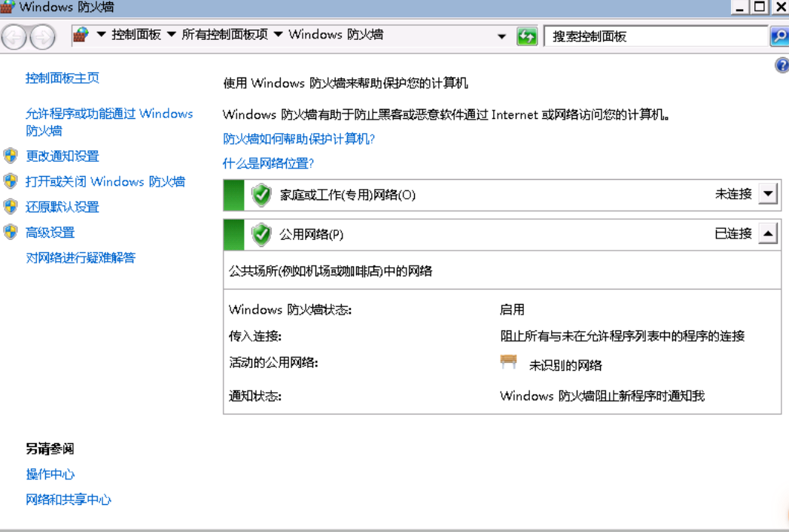789x532 pixels.
Task: Open 对网络进行疑难解答 link
Action: coord(81,258)
